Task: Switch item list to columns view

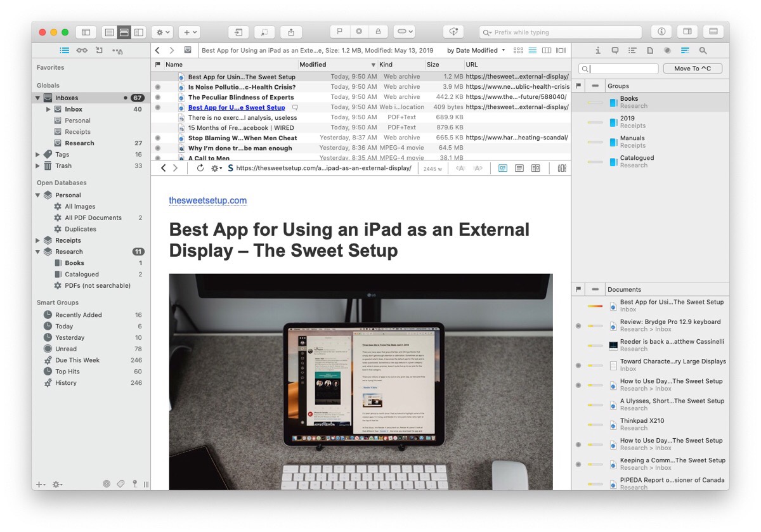Action: click(547, 50)
